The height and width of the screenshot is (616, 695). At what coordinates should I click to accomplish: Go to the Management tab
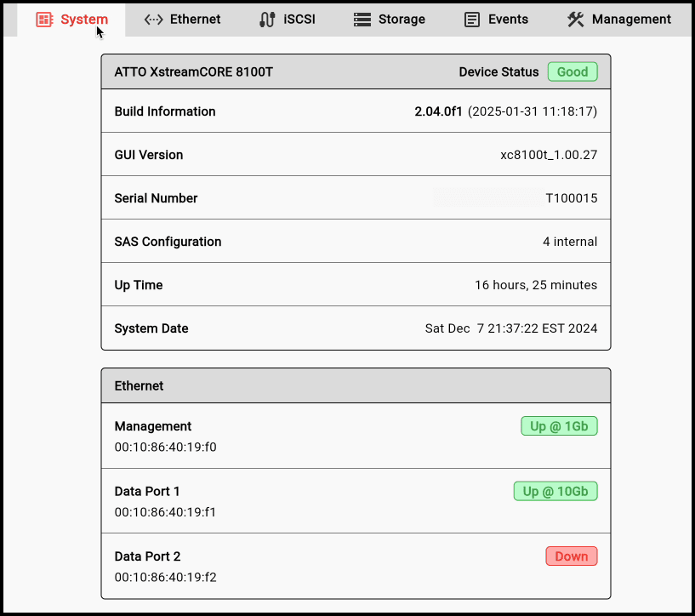click(x=631, y=20)
